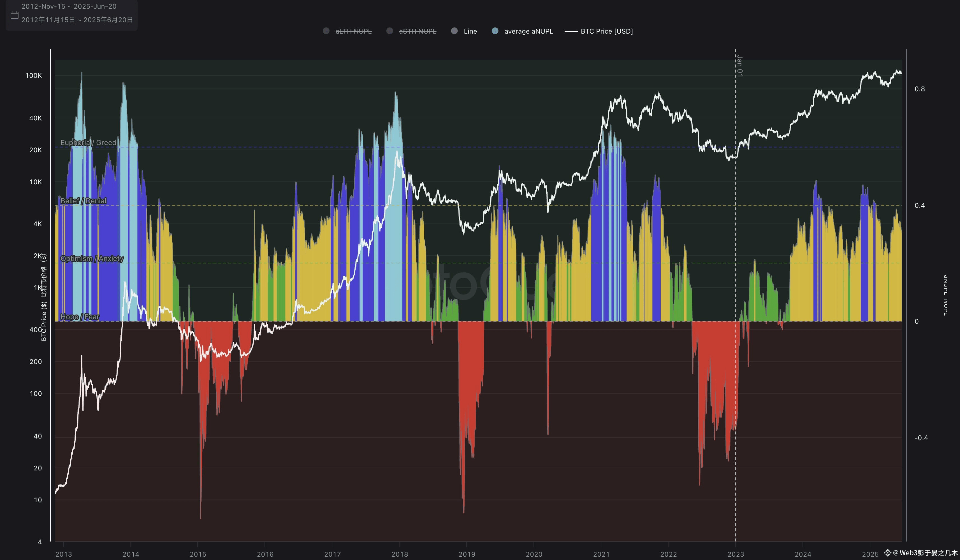The height and width of the screenshot is (560, 960).
Task: Click the Binance logo next to Web3 watermark
Action: [x=888, y=552]
